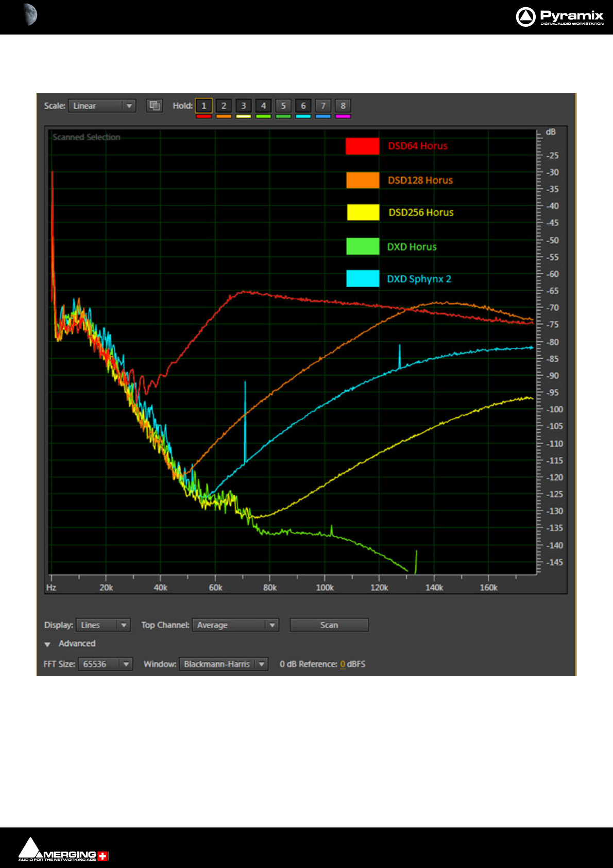Toggle Hold slot 2

coord(224,106)
